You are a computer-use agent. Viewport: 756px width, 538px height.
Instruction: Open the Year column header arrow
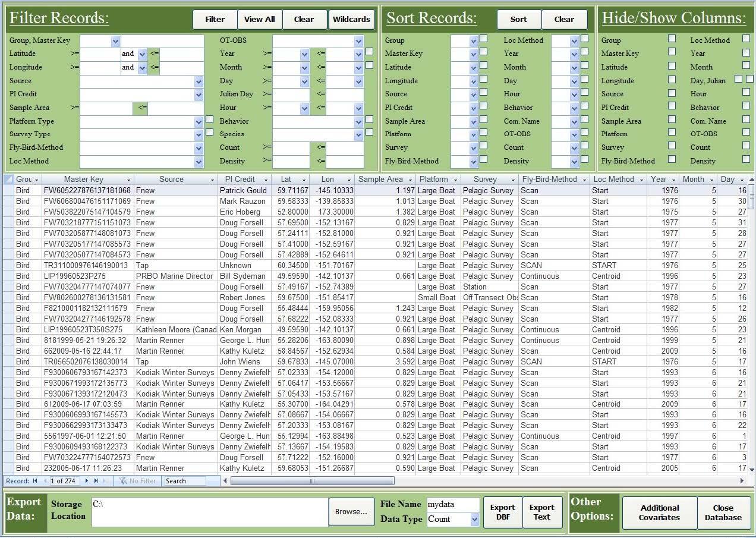[x=673, y=180]
